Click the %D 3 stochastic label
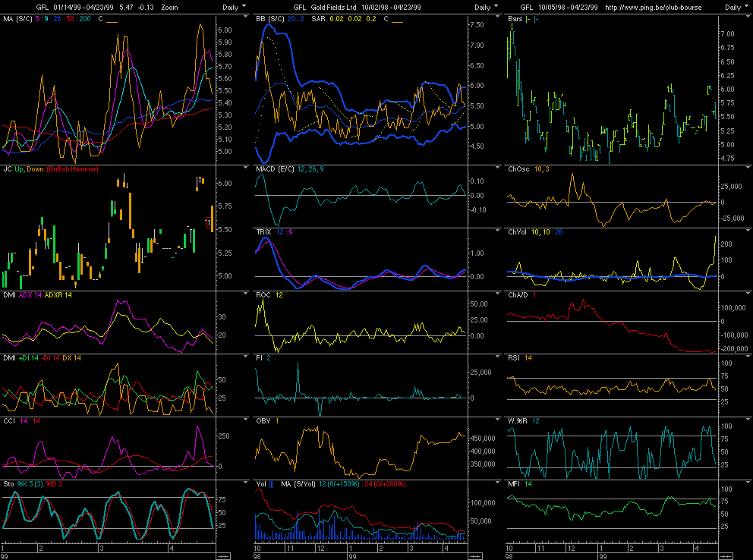 [54, 484]
